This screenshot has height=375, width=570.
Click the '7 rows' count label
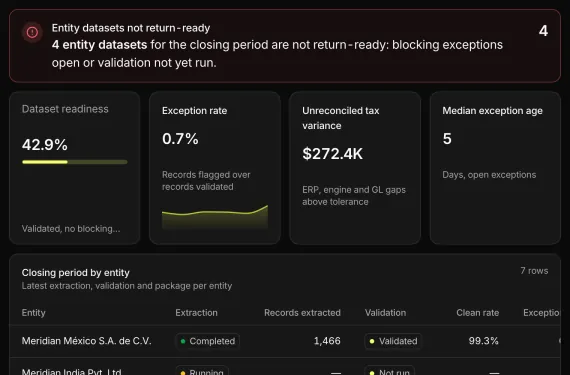coord(534,271)
